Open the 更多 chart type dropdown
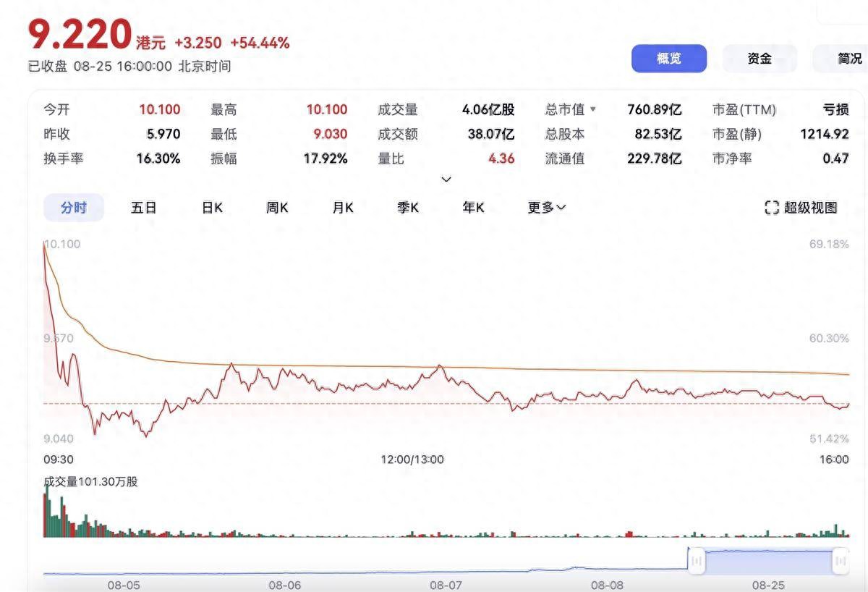868x592 pixels. pyautogui.click(x=546, y=208)
